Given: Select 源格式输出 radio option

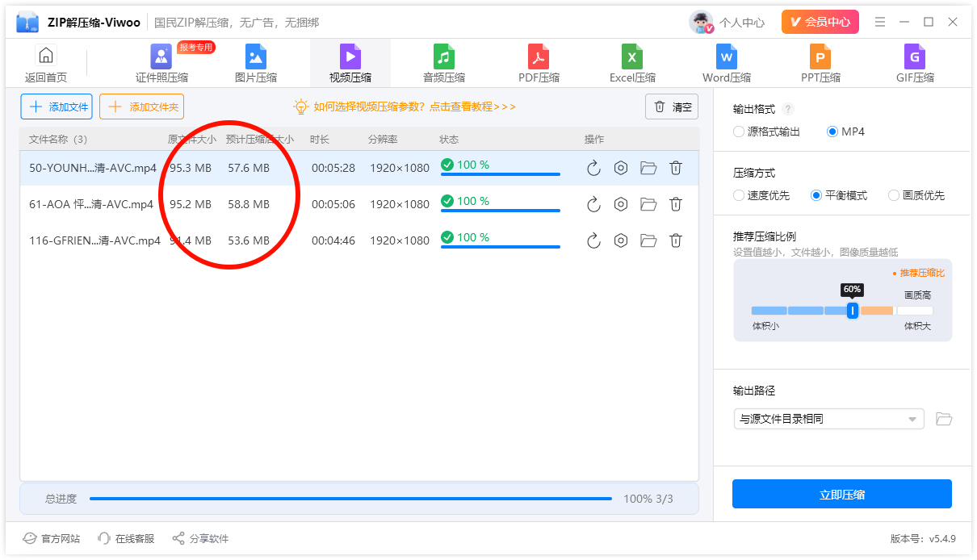Looking at the screenshot, I should coord(739,132).
